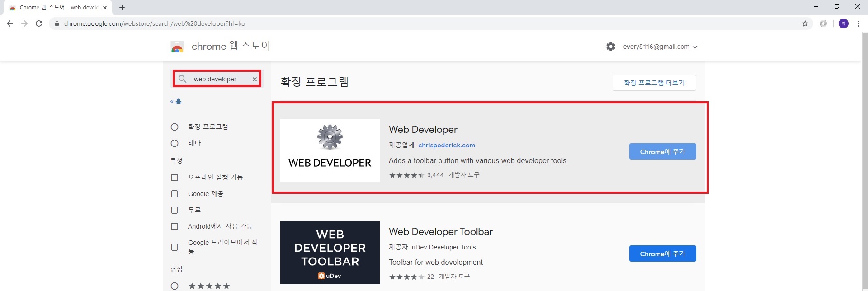Close the Chrome web store tab
Screen dimensions: 868x291
[105, 8]
